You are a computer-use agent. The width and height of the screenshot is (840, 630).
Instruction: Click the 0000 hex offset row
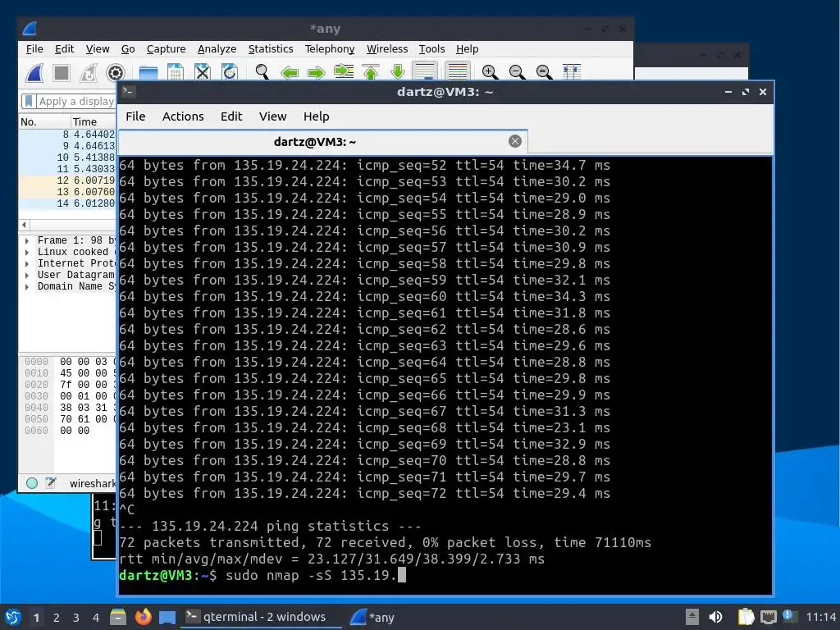pos(36,362)
